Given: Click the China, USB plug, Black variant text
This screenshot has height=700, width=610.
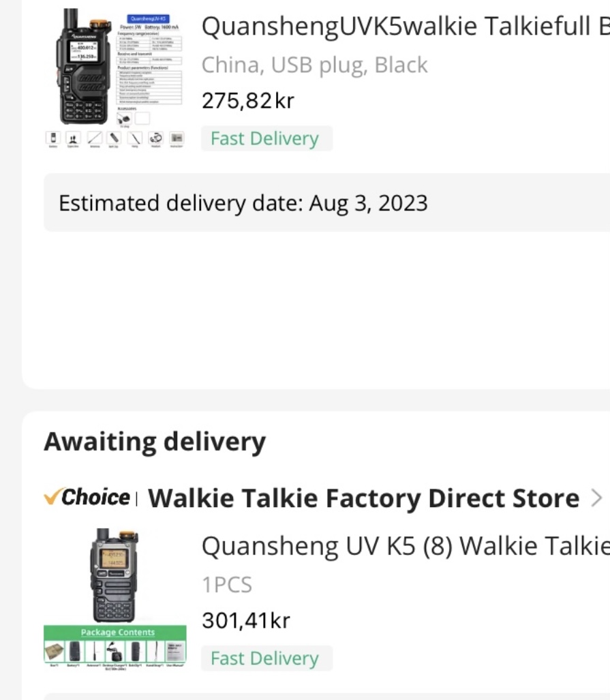Looking at the screenshot, I should pyautogui.click(x=314, y=65).
